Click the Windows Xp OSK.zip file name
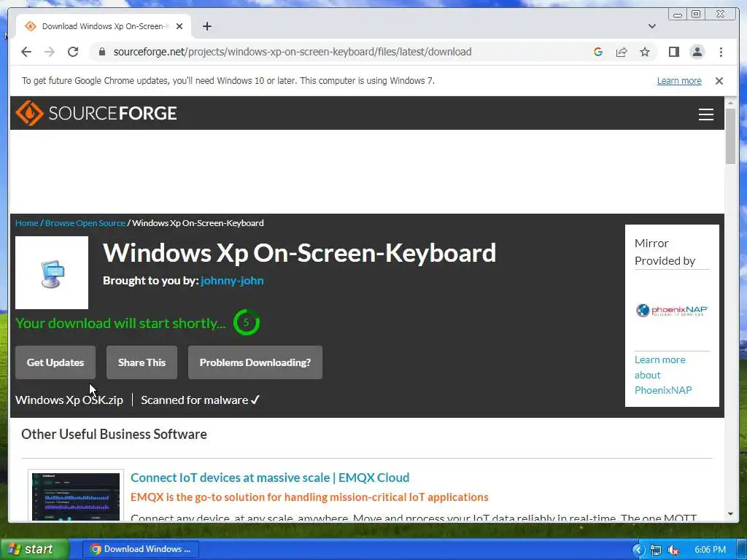This screenshot has height=560, width=747. point(69,400)
